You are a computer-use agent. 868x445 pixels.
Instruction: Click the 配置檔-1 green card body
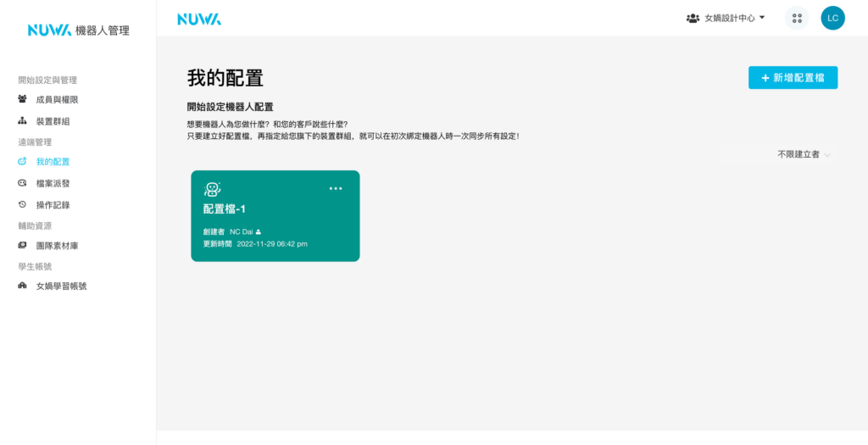pyautogui.click(x=275, y=216)
